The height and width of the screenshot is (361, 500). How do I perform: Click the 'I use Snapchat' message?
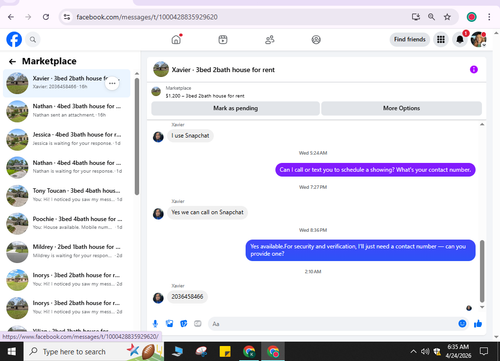190,136
